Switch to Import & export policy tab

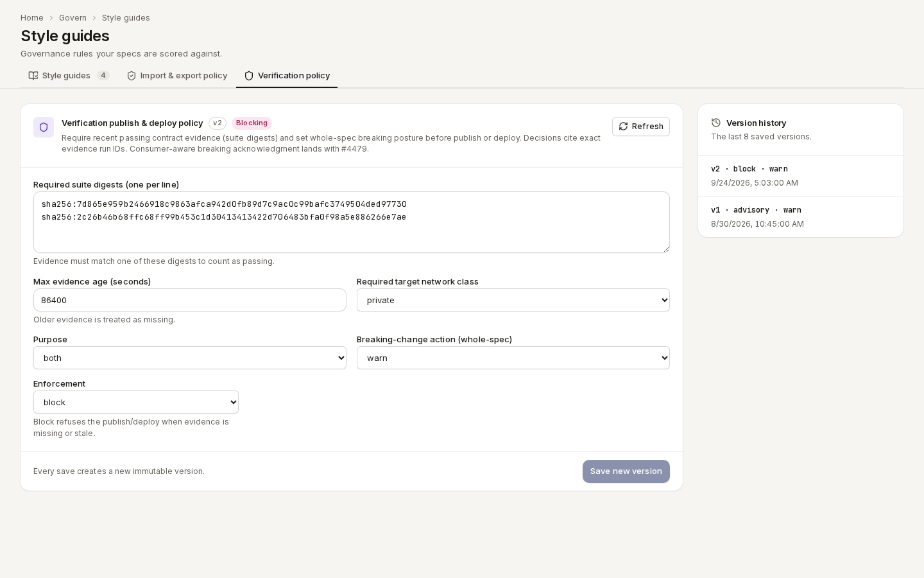pyautogui.click(x=176, y=76)
